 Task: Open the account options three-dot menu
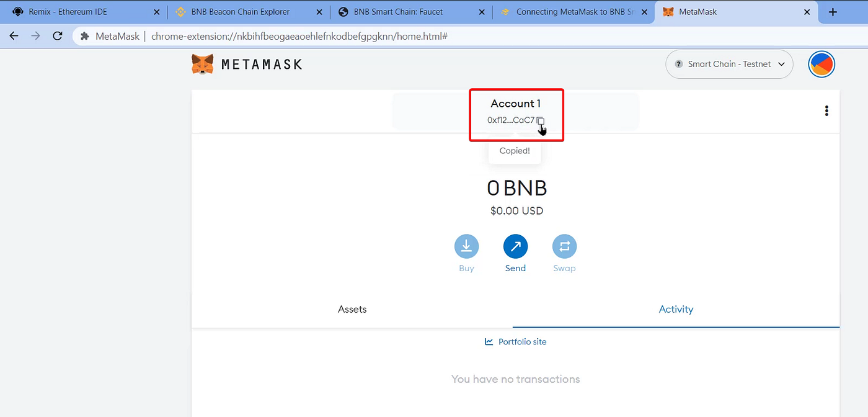pos(826,110)
